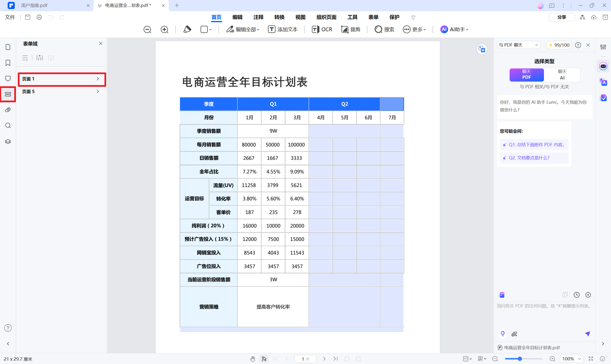Viewport: 611px width, 364px height.
Task: Click the 99/100 credits badge
Action: (559, 45)
